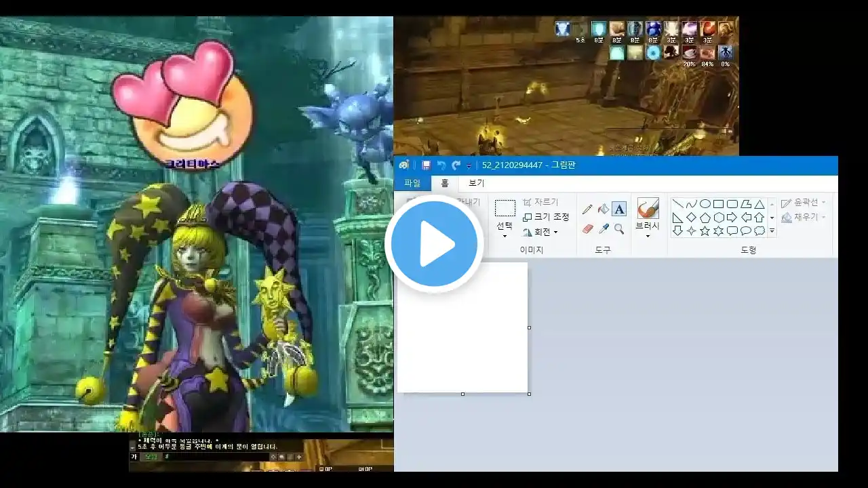The height and width of the screenshot is (488, 868).
Task: Choose the Oval shape
Action: coord(705,204)
